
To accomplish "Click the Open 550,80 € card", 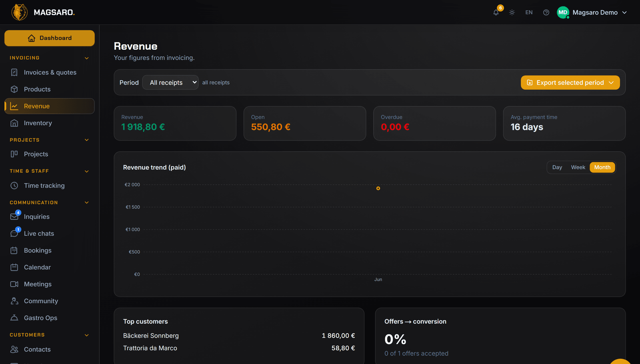I will point(305,123).
